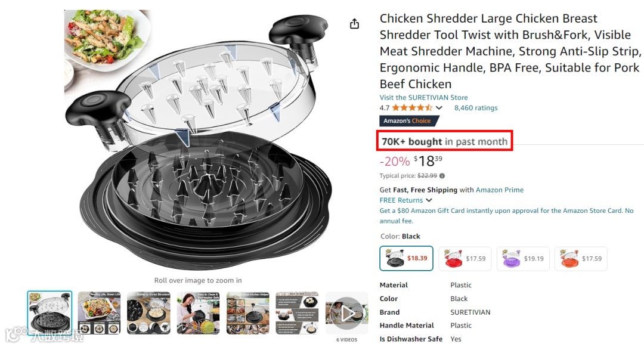Image resolution: width=644 pixels, height=347 pixels.
Task: Open the Amazon Store Card gift offer link
Action: 506,216
